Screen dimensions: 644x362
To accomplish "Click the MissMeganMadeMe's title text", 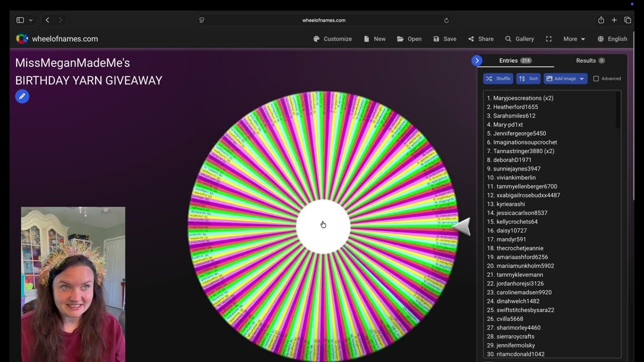I will pos(72,63).
